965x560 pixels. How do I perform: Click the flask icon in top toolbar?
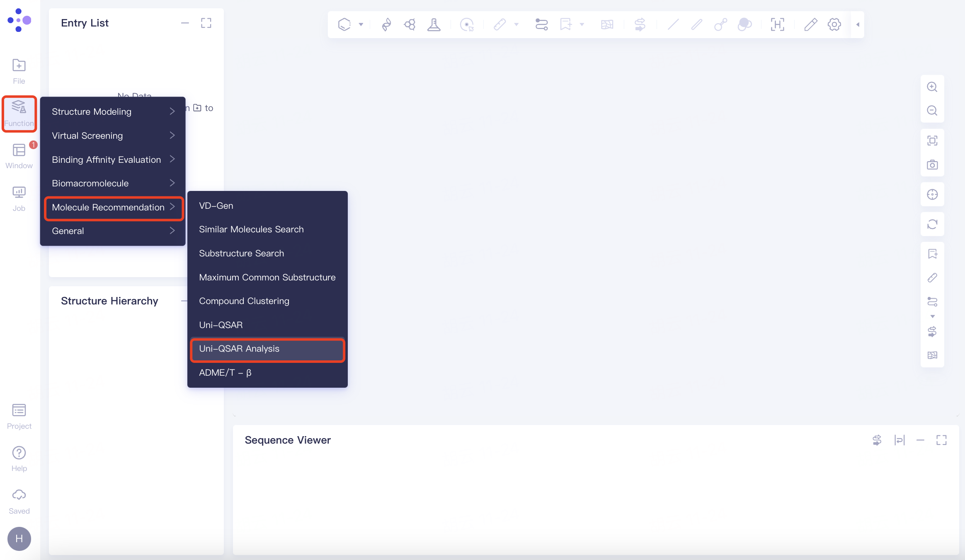[x=434, y=24]
